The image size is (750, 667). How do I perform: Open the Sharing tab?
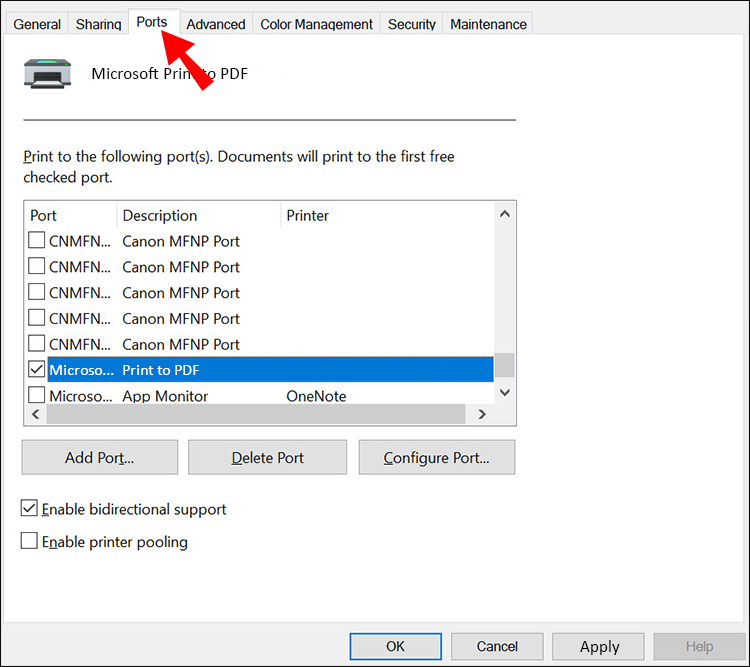click(x=98, y=24)
